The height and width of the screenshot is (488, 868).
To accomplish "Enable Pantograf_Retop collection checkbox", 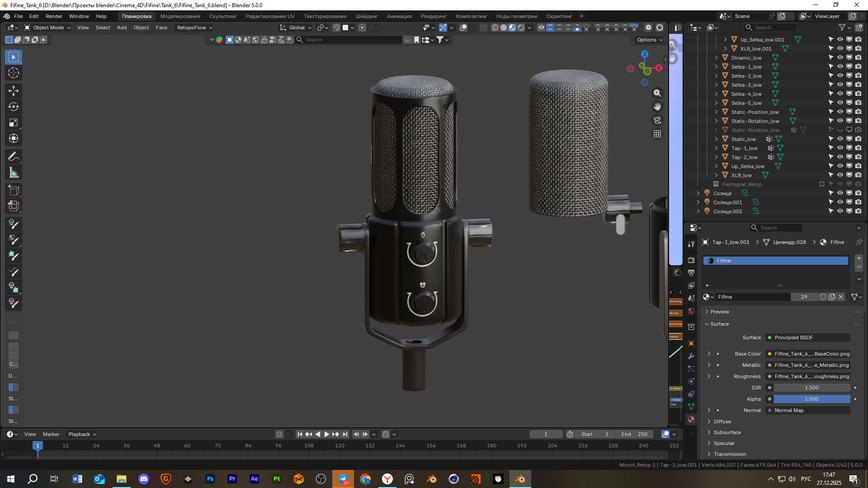I will coord(822,184).
